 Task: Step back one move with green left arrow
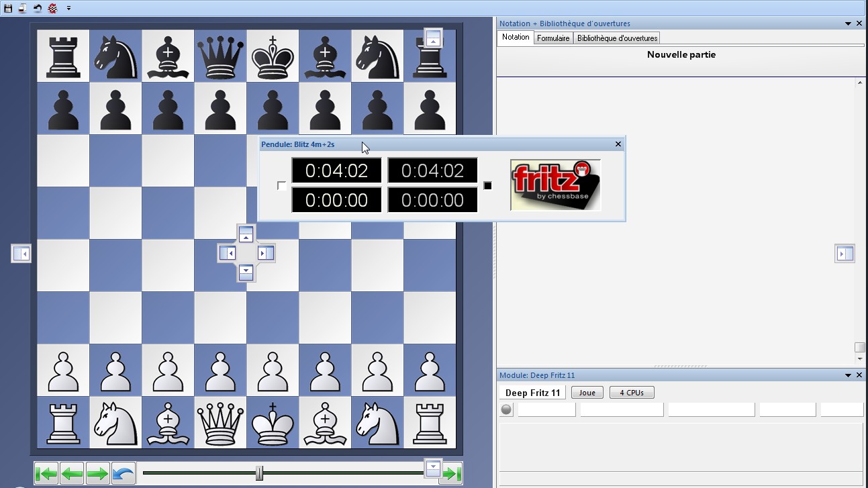tap(72, 474)
